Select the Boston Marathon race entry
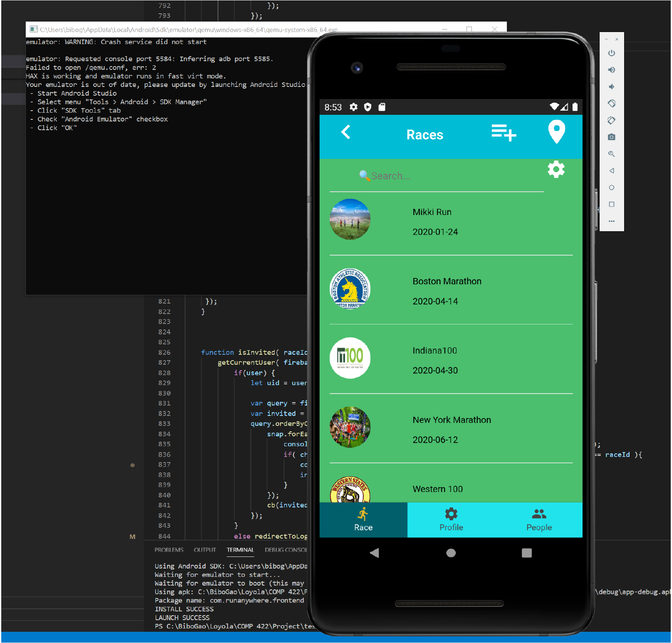Image resolution: width=672 pixels, height=643 pixels. pos(451,290)
